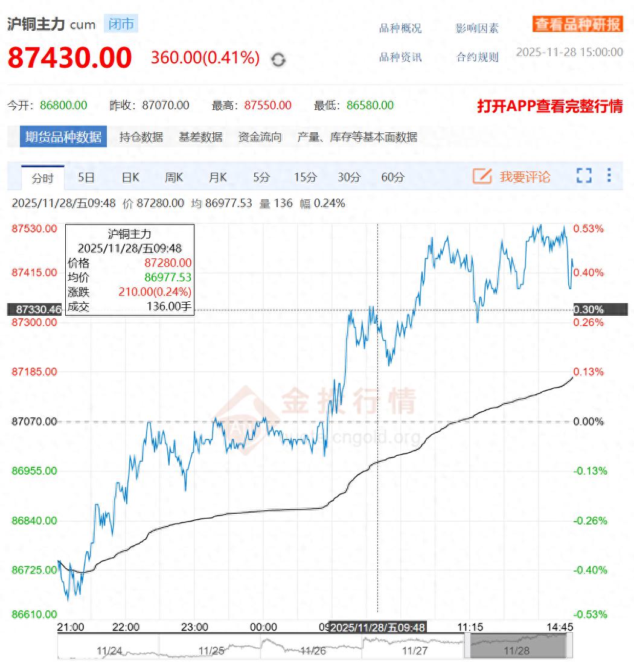Select the 周K weekly chart tab

click(x=173, y=176)
